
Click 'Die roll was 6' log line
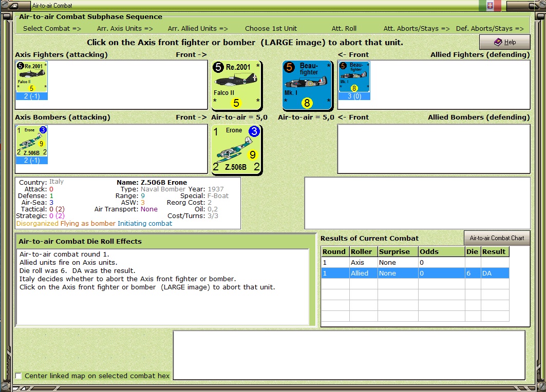coord(78,270)
